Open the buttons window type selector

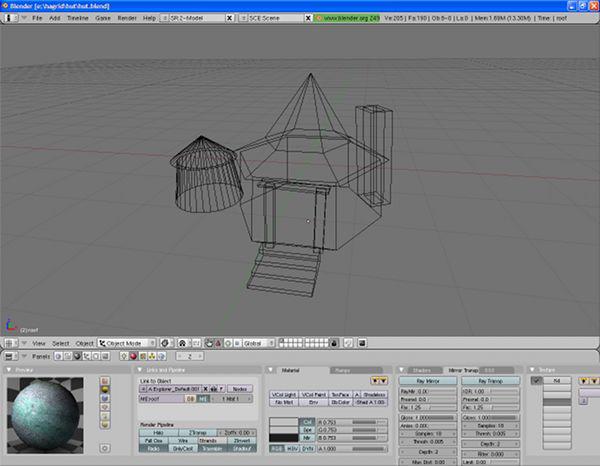tap(10, 356)
